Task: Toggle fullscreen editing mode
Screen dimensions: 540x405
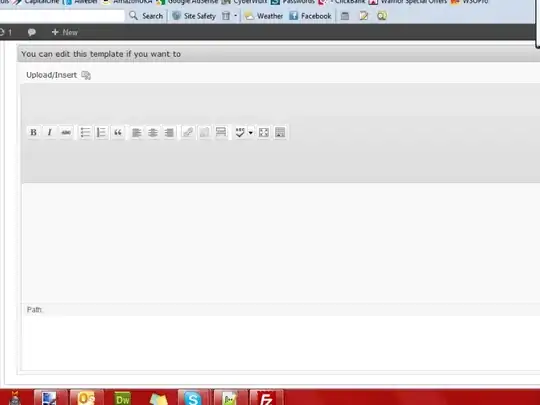Action: [x=264, y=132]
